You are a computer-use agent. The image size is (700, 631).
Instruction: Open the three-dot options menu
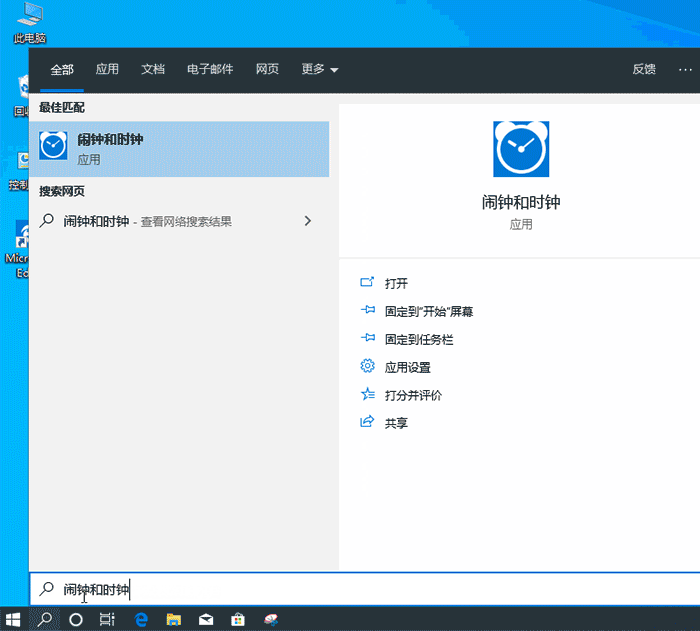pos(685,69)
